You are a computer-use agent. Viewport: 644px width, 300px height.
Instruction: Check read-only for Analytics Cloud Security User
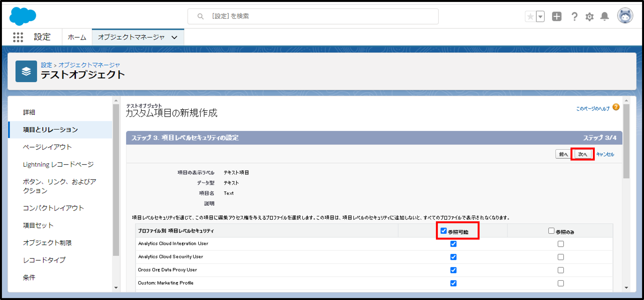click(561, 257)
